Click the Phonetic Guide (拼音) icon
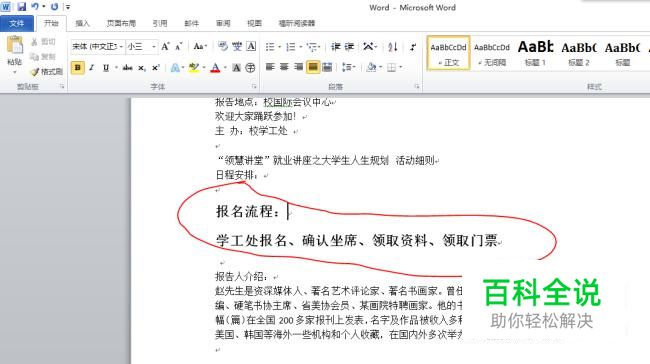 click(237, 46)
